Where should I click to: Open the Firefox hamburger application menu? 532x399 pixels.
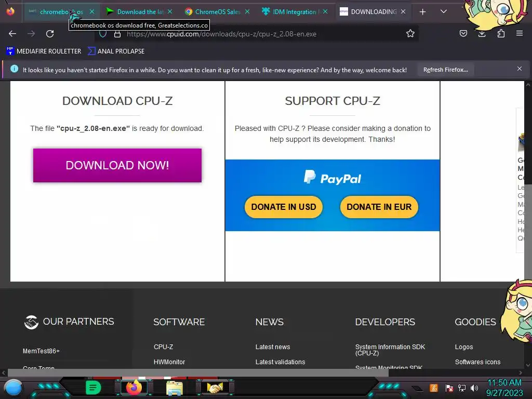click(x=520, y=33)
